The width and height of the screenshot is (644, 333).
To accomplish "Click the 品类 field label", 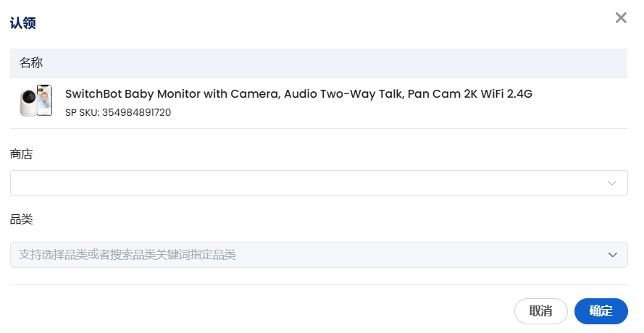I will tap(22, 219).
